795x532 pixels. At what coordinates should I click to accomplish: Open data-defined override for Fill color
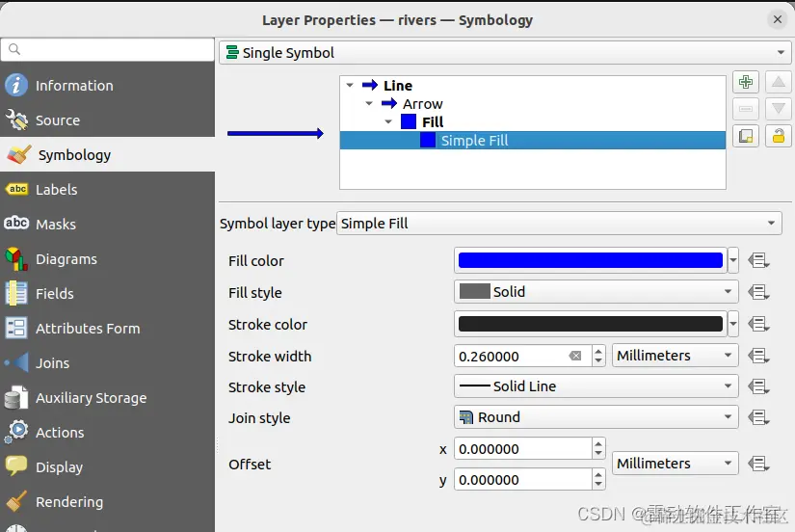pos(758,260)
